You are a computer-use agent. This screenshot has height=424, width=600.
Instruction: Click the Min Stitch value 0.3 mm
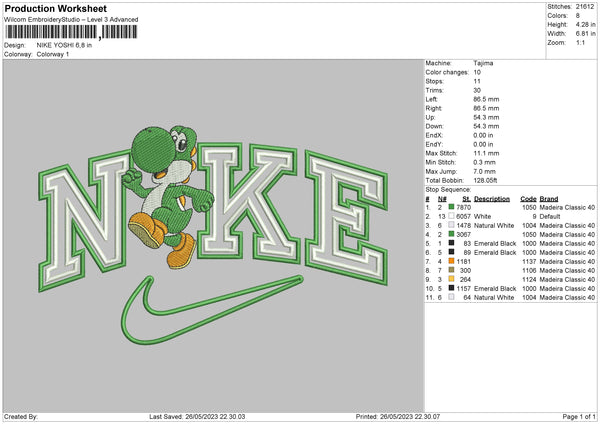pyautogui.click(x=484, y=162)
